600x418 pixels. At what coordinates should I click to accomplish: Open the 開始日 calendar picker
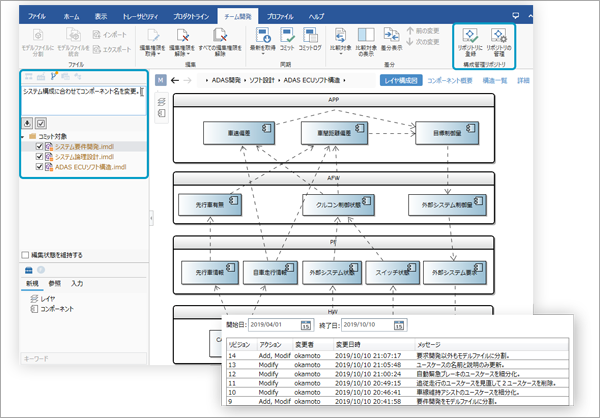click(x=305, y=325)
